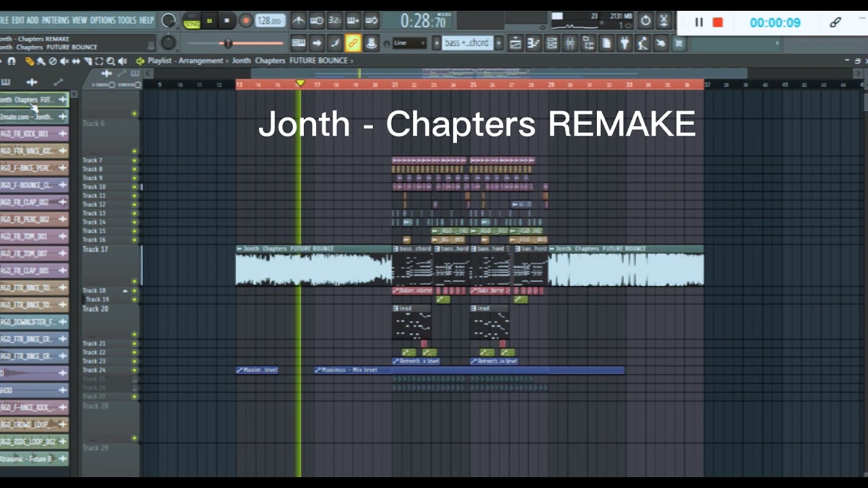Choose the Select marquee tool

(99, 61)
